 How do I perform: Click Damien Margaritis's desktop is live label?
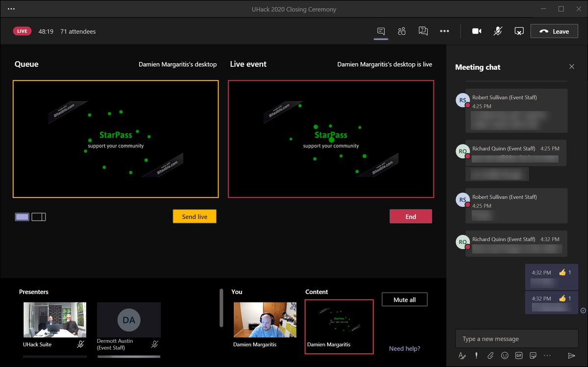pos(385,64)
